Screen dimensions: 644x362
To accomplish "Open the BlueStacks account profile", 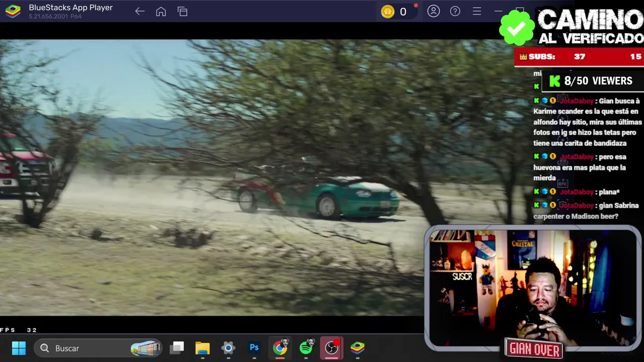I will [434, 11].
